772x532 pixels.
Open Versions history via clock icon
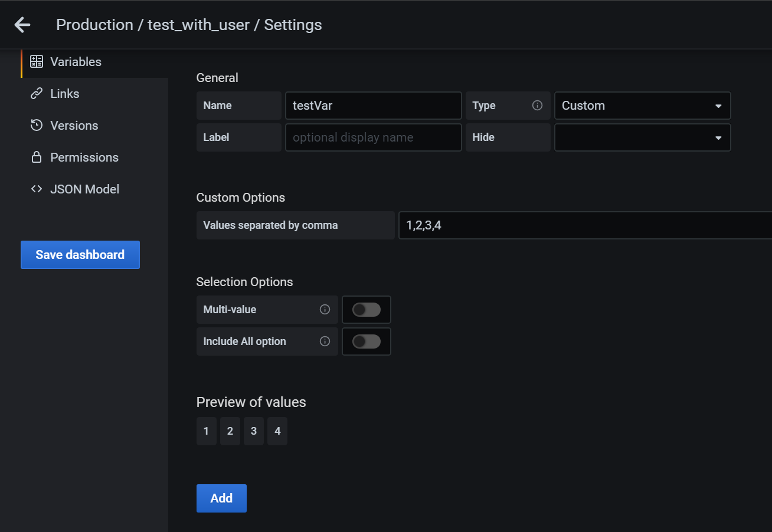(36, 125)
